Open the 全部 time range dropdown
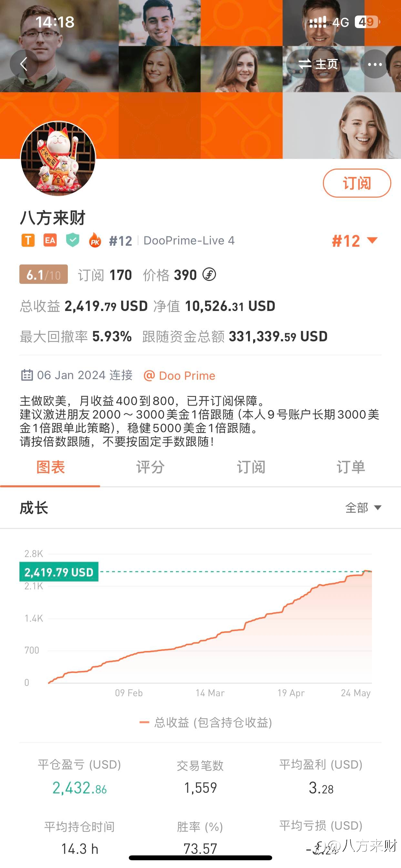 tap(363, 507)
